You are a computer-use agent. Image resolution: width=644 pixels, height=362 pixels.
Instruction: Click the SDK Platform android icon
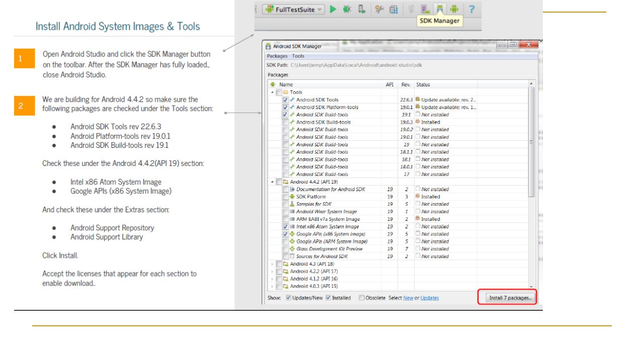coord(292,197)
